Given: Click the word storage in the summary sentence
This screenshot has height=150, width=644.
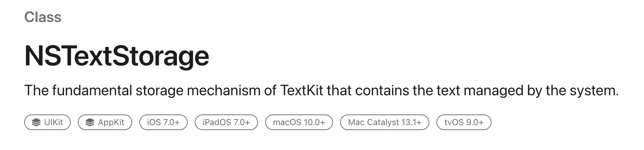Looking at the screenshot, I should point(159,91).
